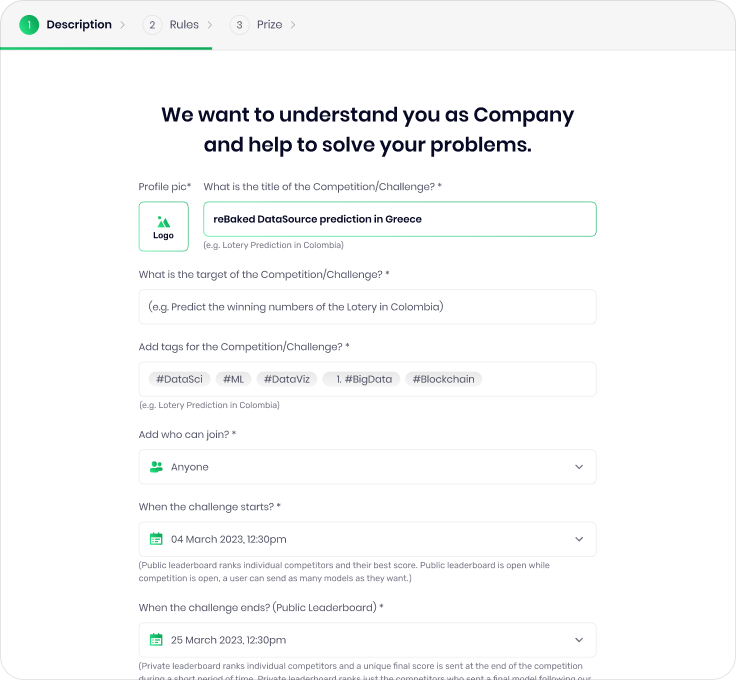The image size is (736, 680).
Task: Click the #DataViz tag chip
Action: coord(287,379)
